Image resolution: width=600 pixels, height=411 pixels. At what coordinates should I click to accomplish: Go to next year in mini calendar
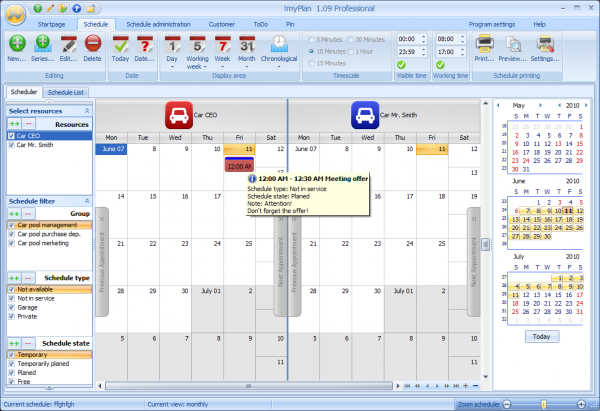pyautogui.click(x=586, y=105)
